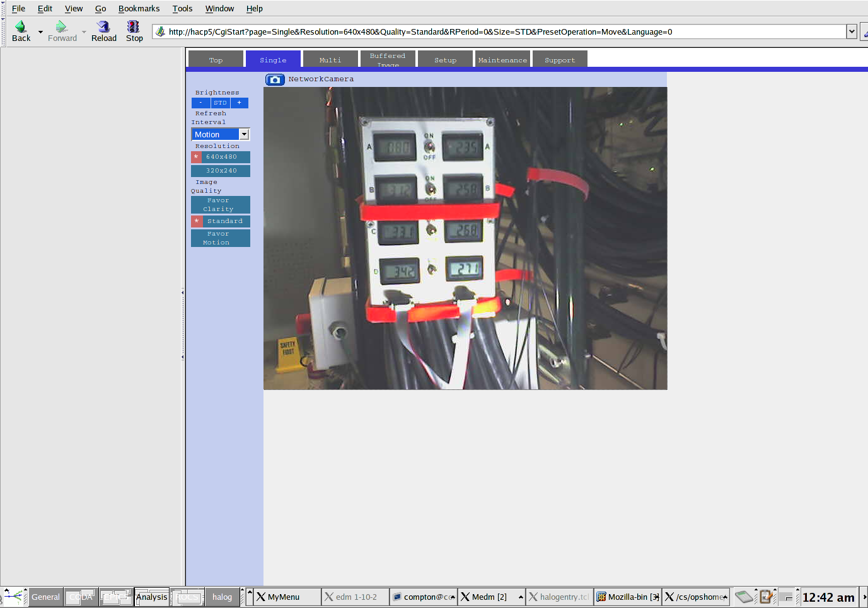Go to the Setup tab

(x=445, y=59)
